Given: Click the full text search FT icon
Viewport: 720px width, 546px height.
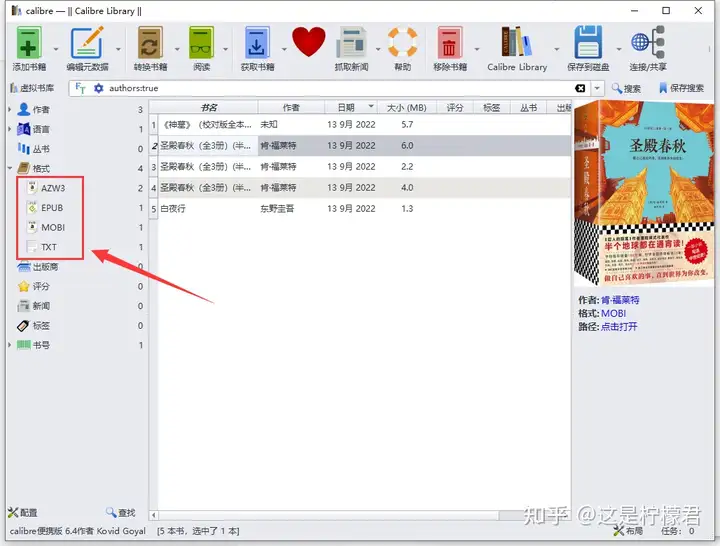Looking at the screenshot, I should click(80, 88).
